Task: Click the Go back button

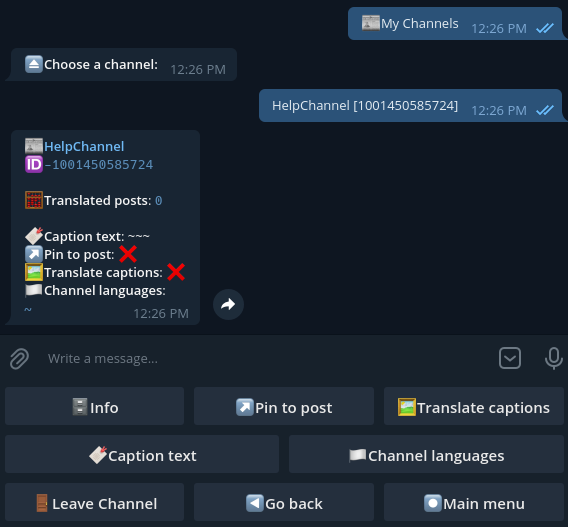Action: 284,502
